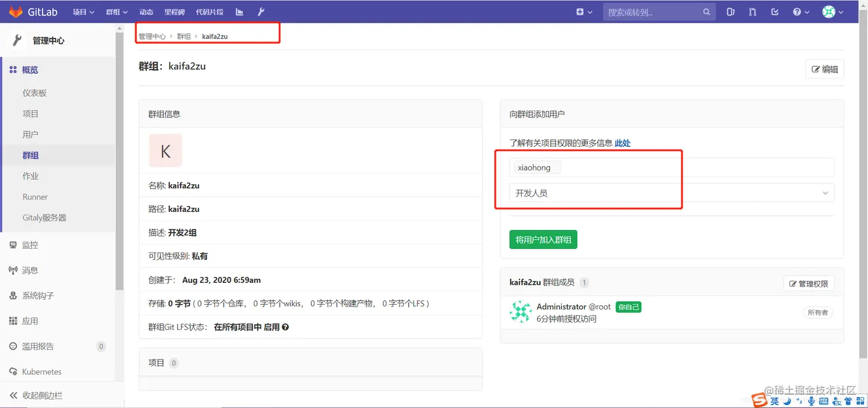Open the 群组 dropdown in top navbar
The image size is (868, 408).
117,12
